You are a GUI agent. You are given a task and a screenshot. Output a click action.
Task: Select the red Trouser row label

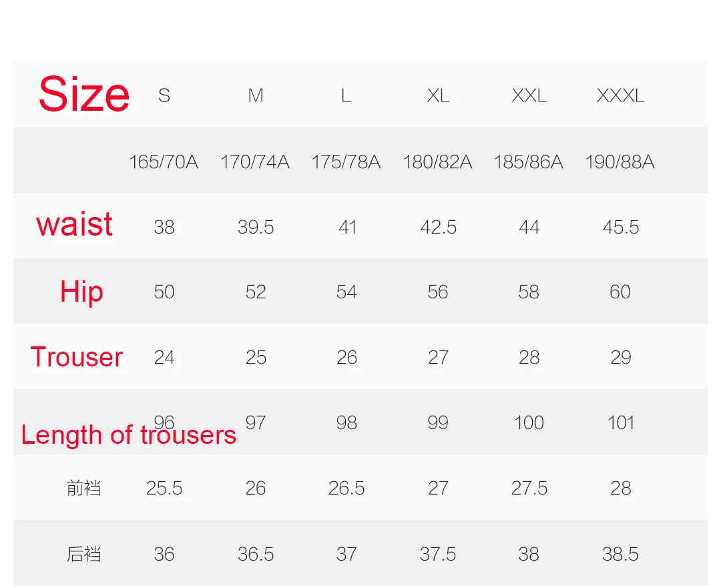pos(77,357)
